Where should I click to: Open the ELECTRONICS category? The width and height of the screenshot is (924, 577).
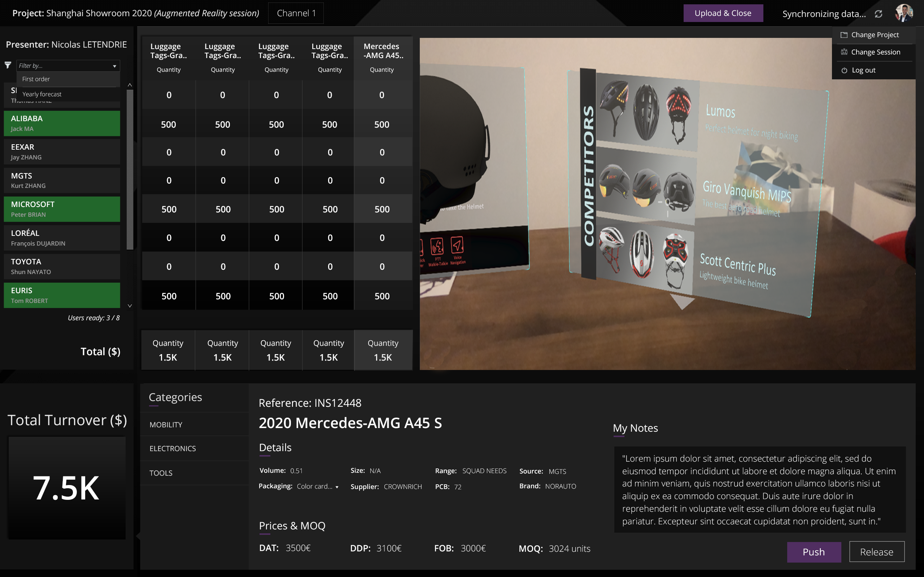(x=173, y=448)
